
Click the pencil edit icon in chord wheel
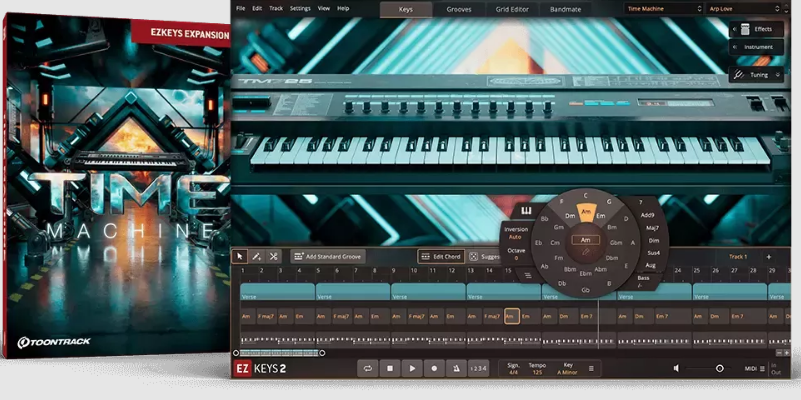click(x=585, y=251)
